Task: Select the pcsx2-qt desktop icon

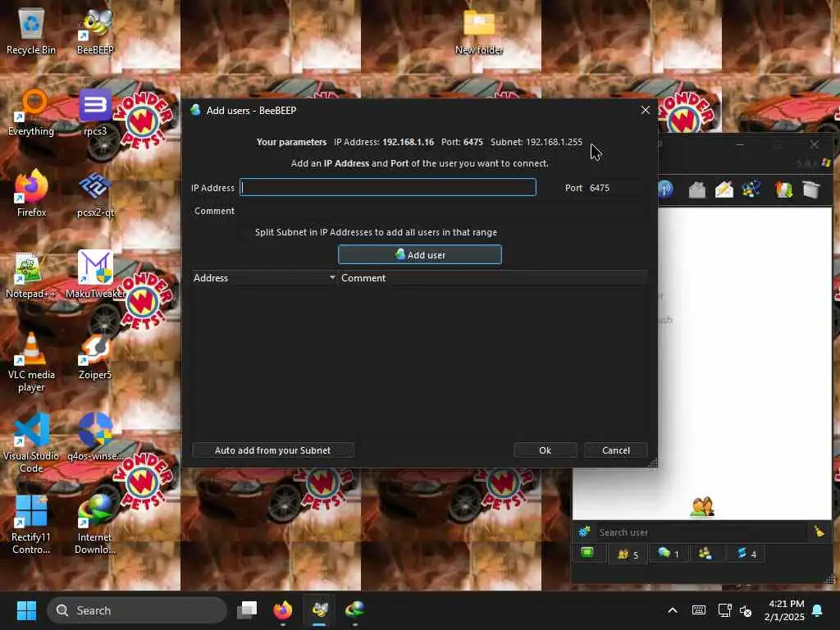Action: click(95, 194)
